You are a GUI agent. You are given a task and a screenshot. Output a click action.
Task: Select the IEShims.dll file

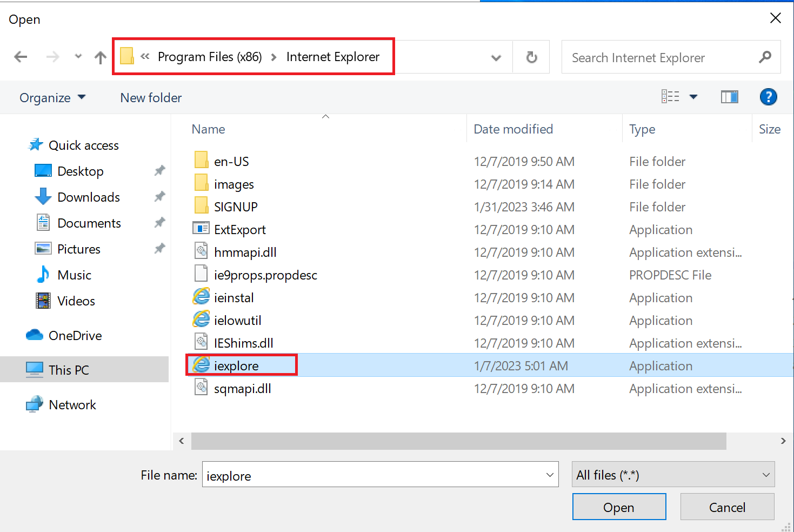pos(243,343)
